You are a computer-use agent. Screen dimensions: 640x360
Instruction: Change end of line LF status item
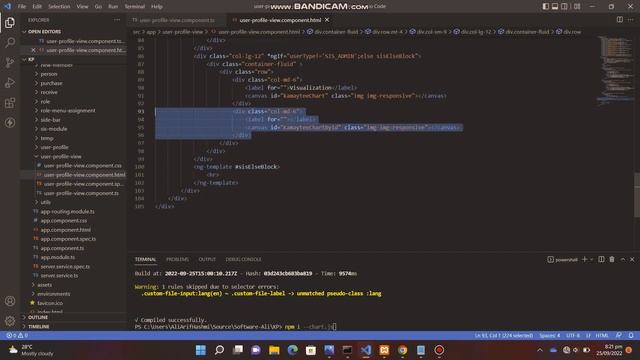click(x=588, y=335)
